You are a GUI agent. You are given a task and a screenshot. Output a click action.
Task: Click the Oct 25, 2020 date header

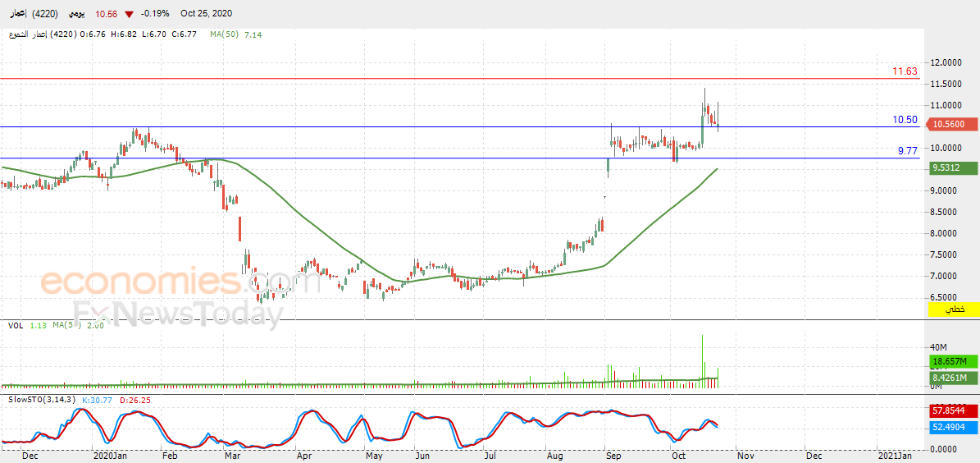pos(206,13)
